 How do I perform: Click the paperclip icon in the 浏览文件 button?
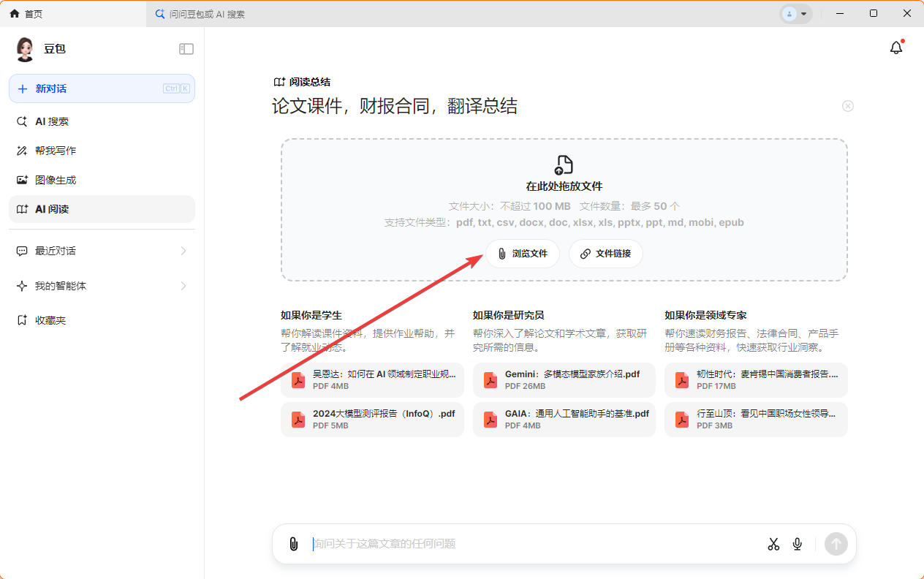click(501, 254)
